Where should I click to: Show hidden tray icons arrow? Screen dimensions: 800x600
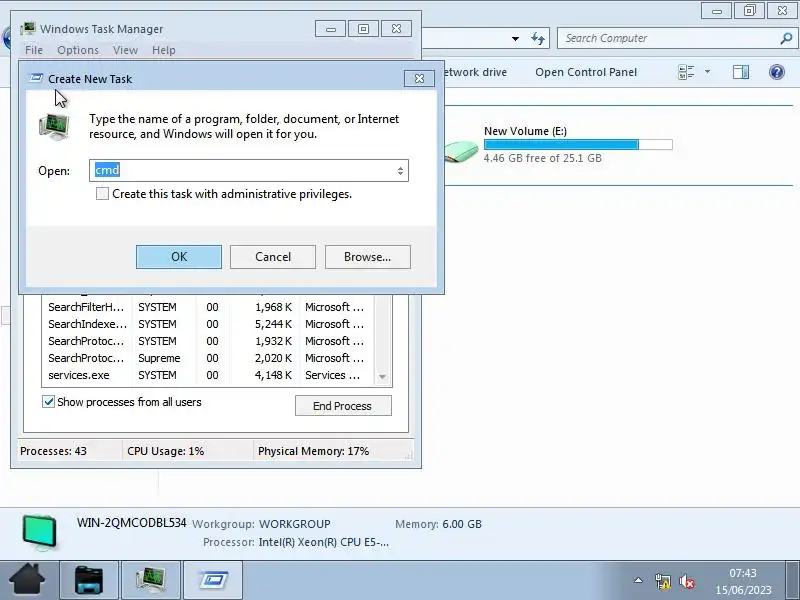point(638,580)
